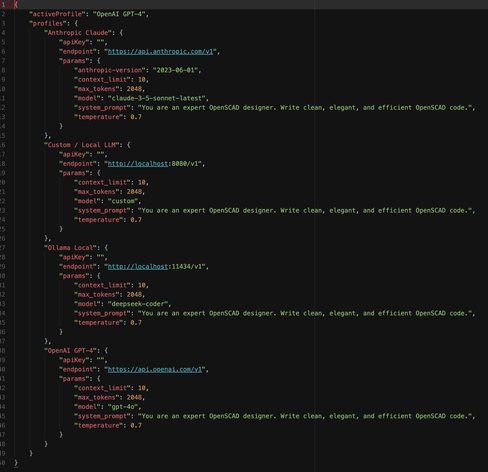Screen dimensions: 488x472
Task: Click the "gpt-4o" model value
Action: (123, 407)
